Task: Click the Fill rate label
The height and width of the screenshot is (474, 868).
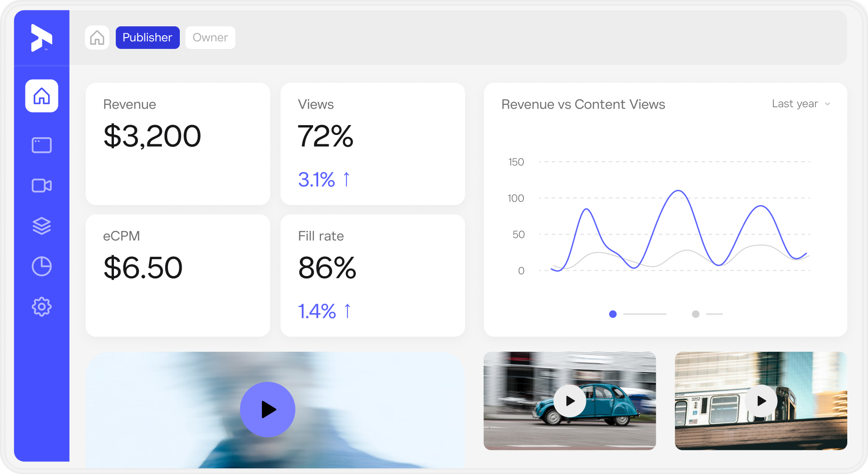Action: pos(321,236)
